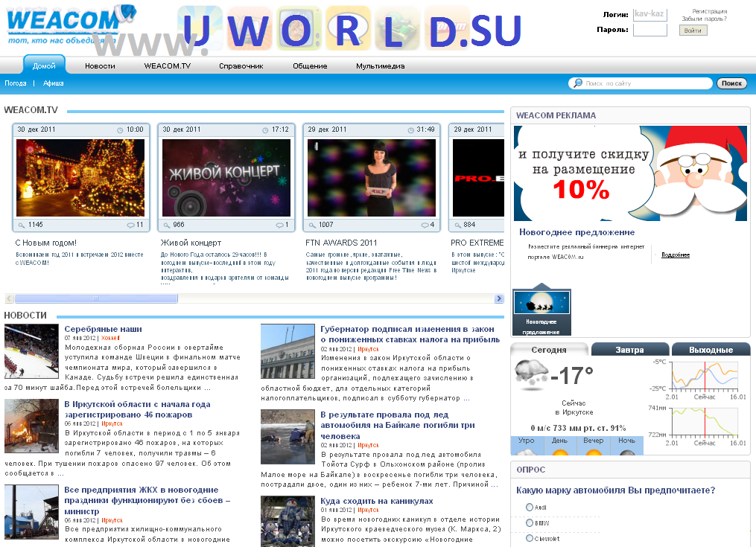Screen dimensions: 756x547
Task: Click the views icon next to 1145
Action: click(22, 225)
